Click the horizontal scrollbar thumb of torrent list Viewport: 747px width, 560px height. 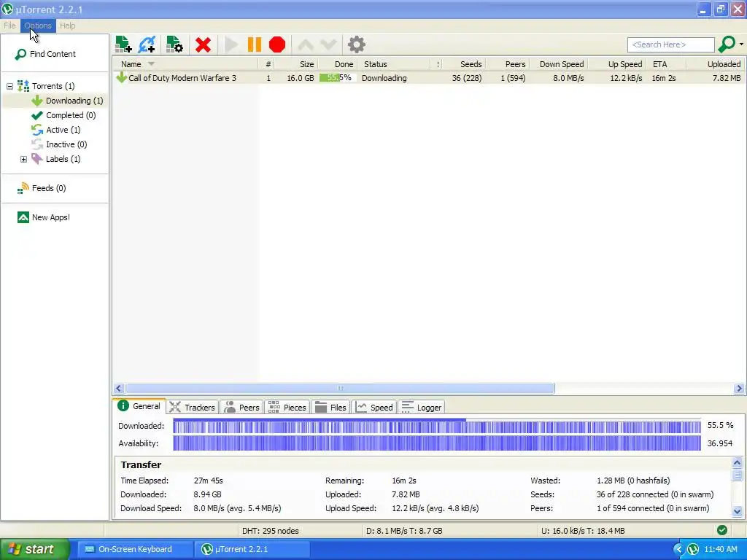coord(340,389)
